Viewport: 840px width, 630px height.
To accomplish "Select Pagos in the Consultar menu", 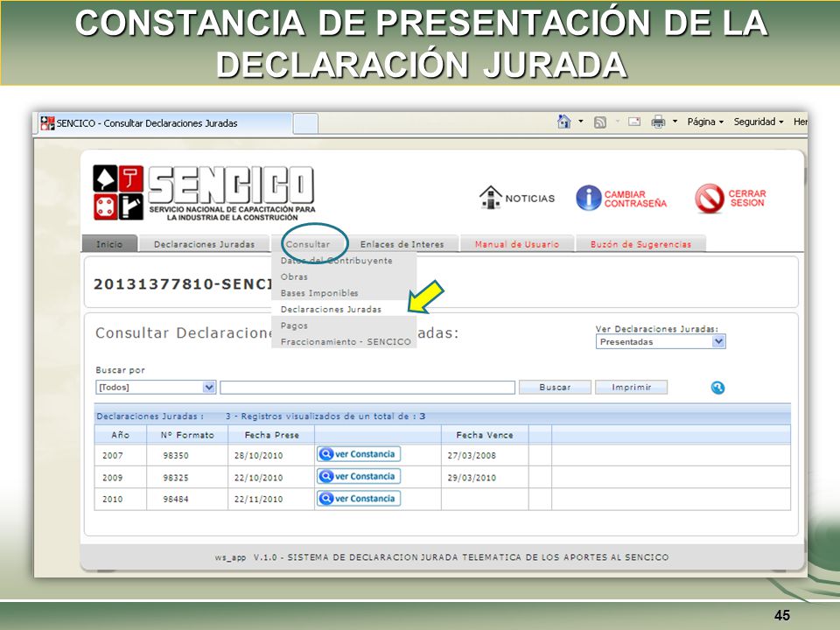I will 344,325.
